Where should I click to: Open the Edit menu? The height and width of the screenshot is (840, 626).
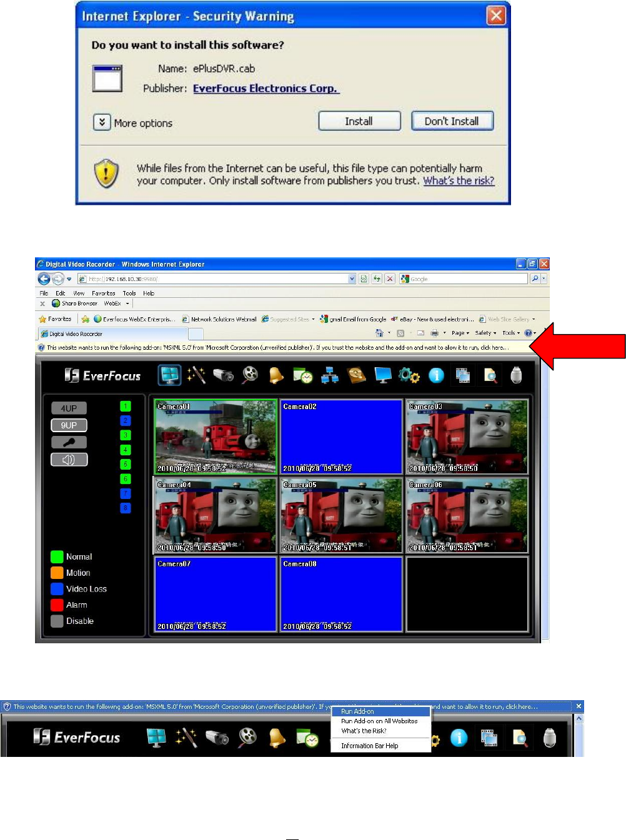tap(60, 293)
